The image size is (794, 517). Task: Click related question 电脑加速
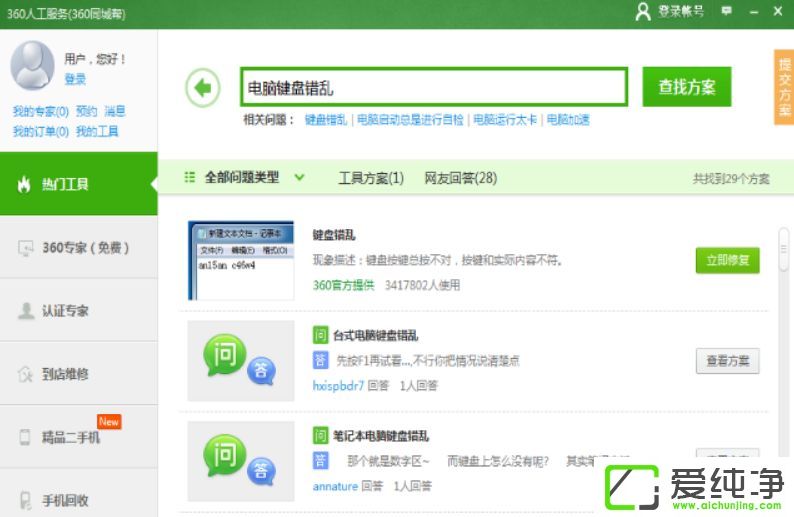point(568,120)
